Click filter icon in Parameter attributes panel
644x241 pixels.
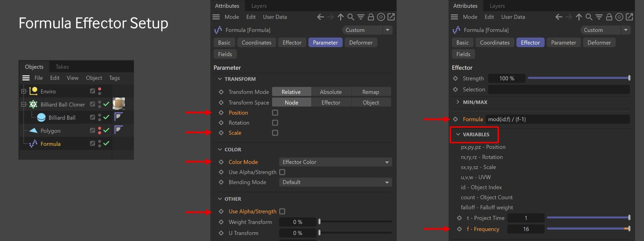coord(361,17)
